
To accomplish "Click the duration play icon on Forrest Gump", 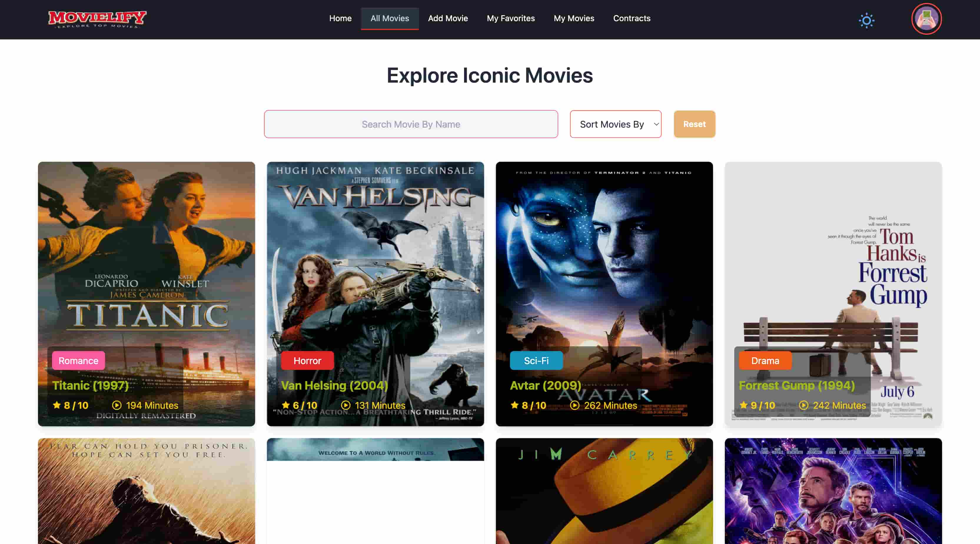I will [803, 405].
